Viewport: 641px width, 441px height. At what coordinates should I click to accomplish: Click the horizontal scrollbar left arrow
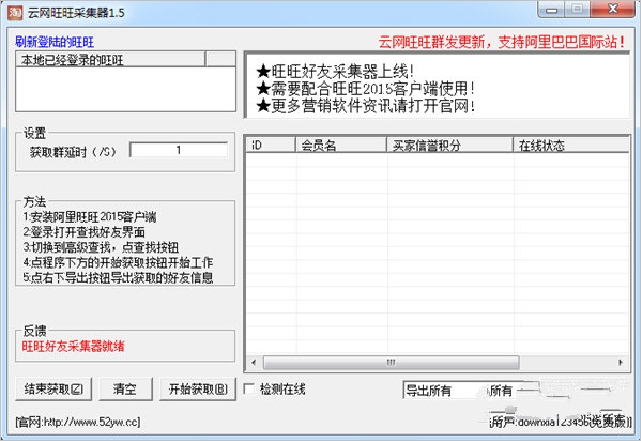tap(254, 363)
